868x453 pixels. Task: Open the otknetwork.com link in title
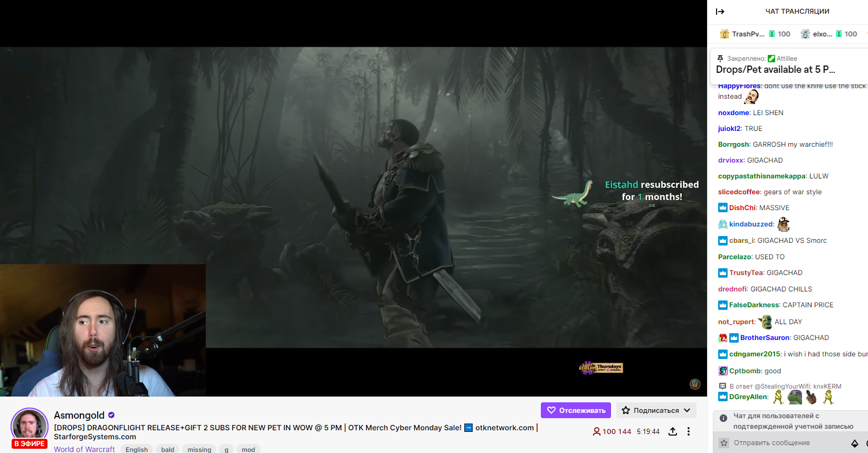[504, 428]
